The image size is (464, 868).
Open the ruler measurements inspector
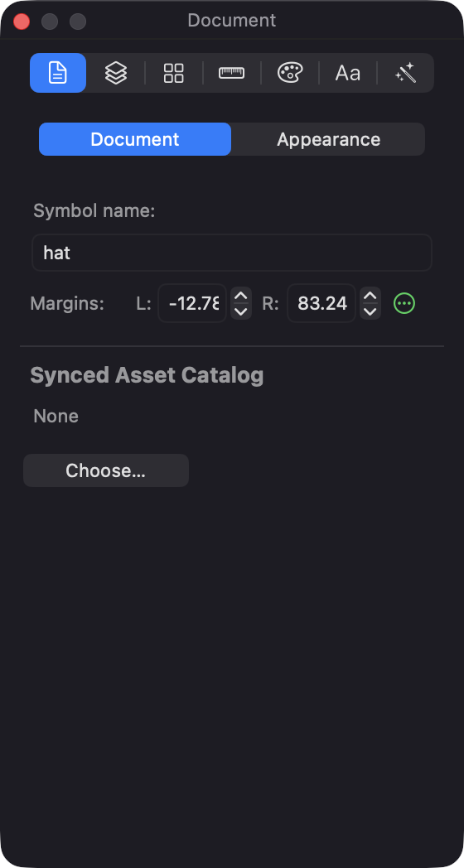click(x=231, y=73)
